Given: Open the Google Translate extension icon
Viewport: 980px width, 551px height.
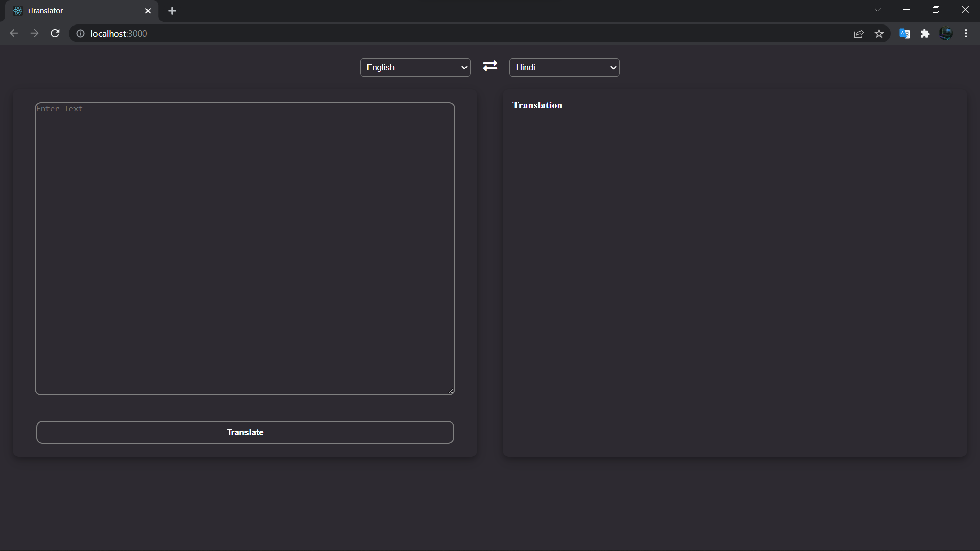Looking at the screenshot, I should coord(904,34).
